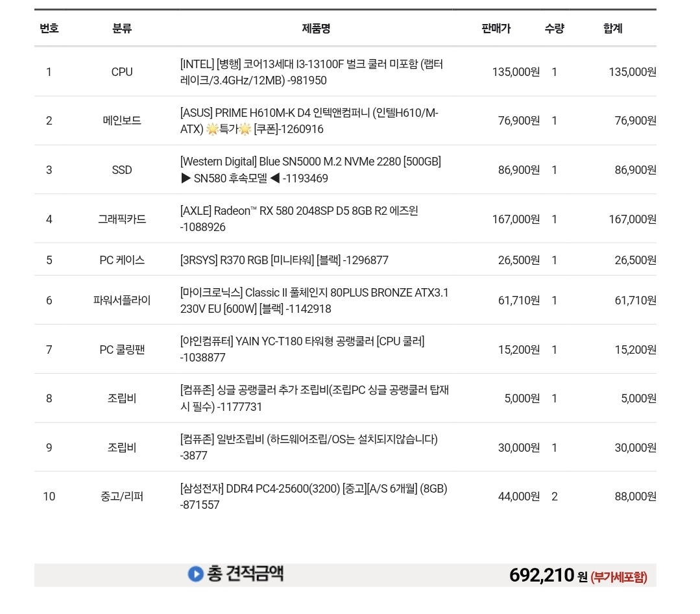Open the YAIN YC-T180 cooler product
Screen dimensions: 700x614
tap(302, 349)
